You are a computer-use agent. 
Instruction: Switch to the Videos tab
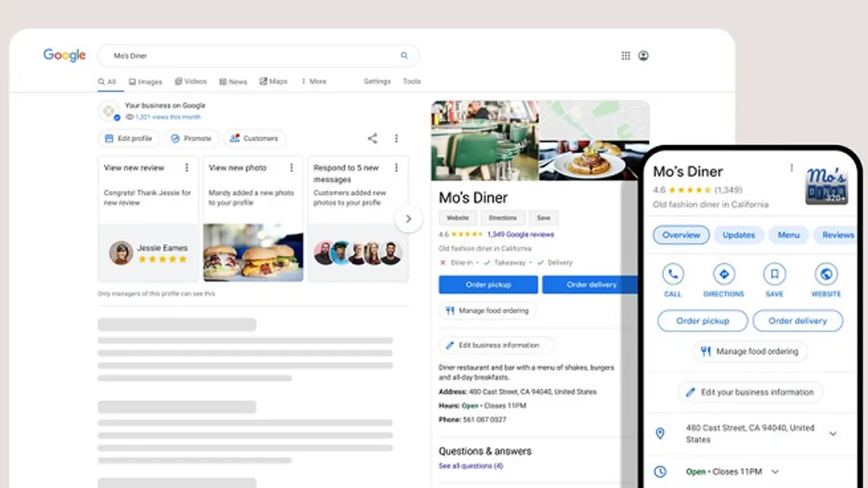coord(190,82)
